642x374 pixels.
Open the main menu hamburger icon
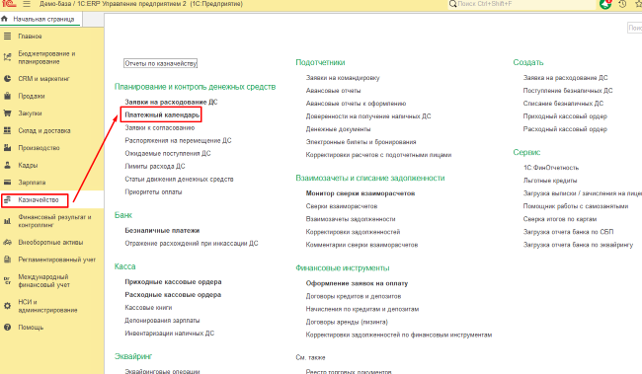(x=27, y=4)
